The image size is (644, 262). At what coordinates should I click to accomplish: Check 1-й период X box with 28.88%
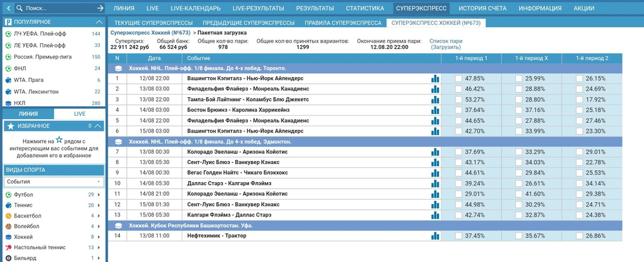click(518, 89)
